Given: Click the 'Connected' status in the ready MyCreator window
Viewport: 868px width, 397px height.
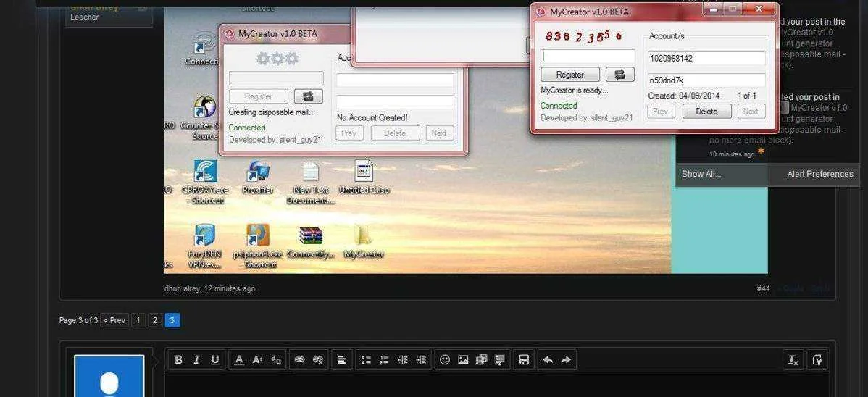Looking at the screenshot, I should pos(559,106).
